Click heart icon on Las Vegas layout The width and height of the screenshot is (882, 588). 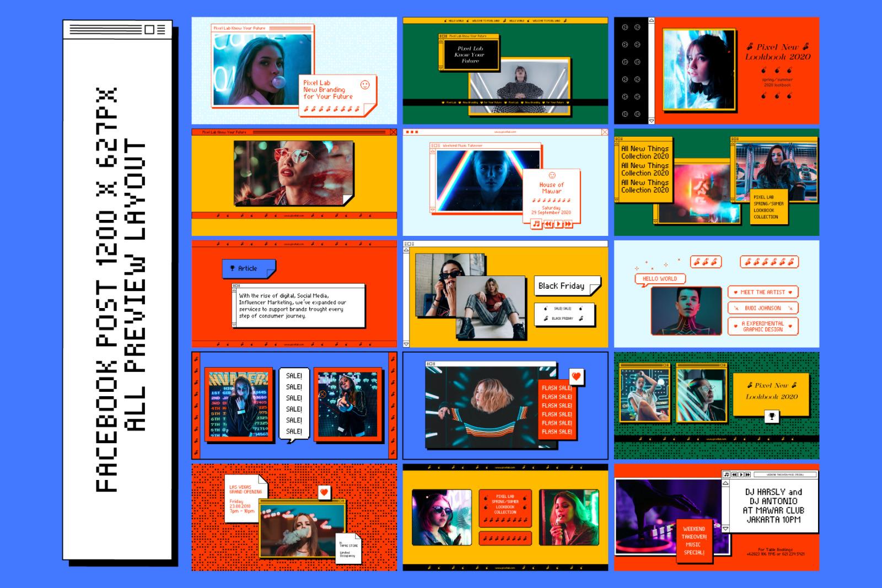(324, 492)
